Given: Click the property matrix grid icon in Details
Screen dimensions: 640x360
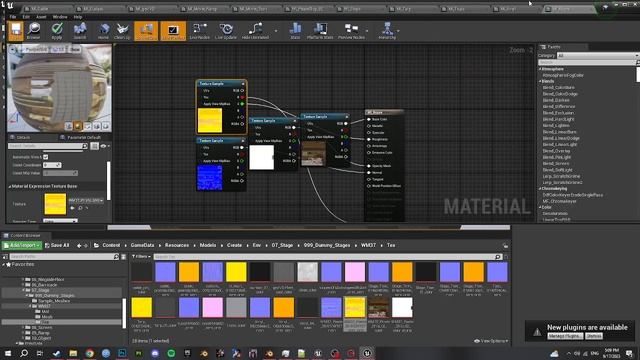Looking at the screenshot, I should (94, 146).
